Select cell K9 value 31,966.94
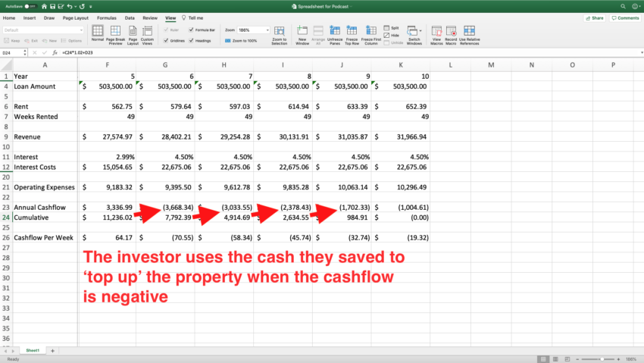Viewport: 644px width, 363px height. click(401, 136)
